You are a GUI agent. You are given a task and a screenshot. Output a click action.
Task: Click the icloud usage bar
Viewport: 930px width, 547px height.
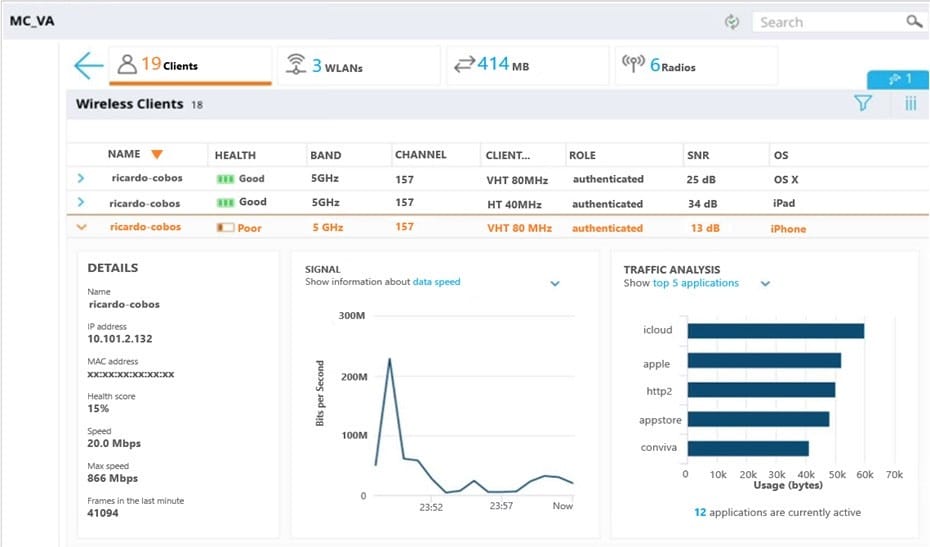775,331
